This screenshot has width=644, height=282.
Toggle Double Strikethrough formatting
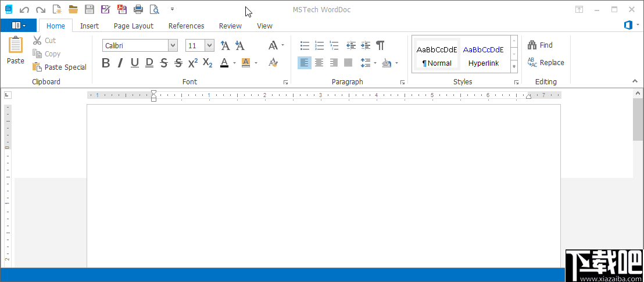[178, 63]
